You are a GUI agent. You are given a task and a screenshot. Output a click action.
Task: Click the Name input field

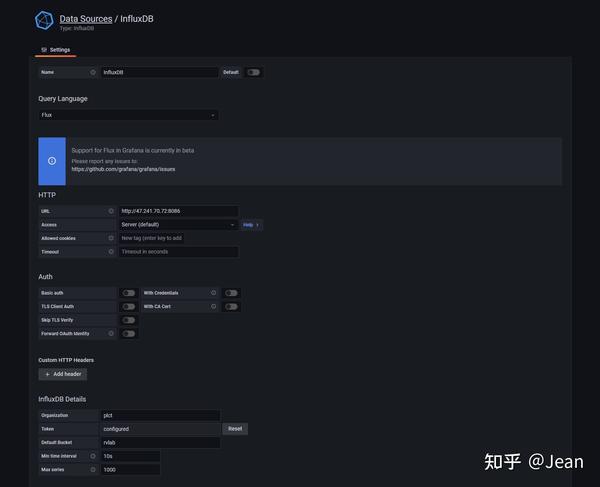tap(159, 72)
